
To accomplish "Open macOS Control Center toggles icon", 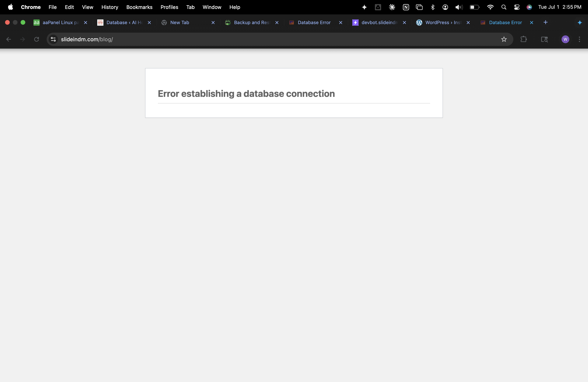I will coord(517,7).
